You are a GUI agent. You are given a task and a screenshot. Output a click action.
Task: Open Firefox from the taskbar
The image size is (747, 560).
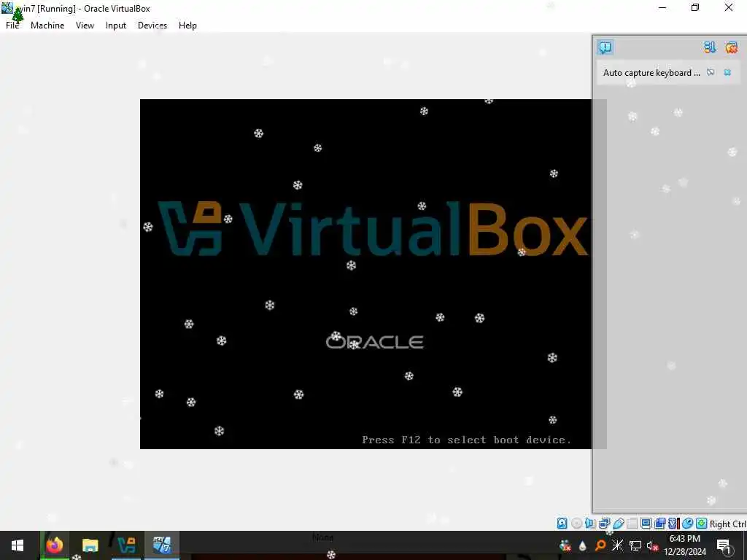[54, 545]
